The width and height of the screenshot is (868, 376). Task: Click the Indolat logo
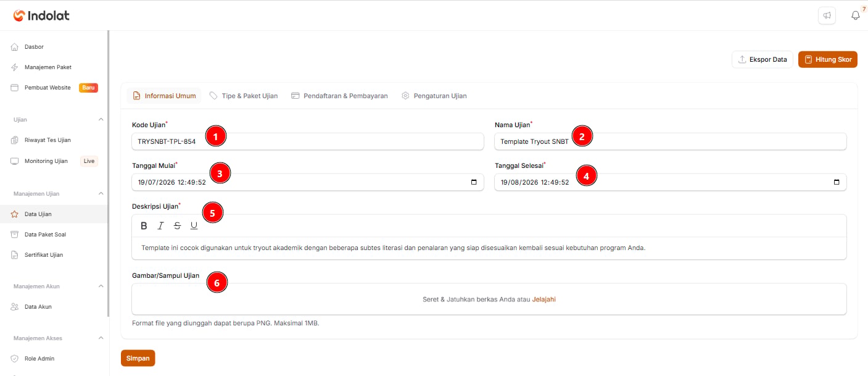tap(43, 15)
